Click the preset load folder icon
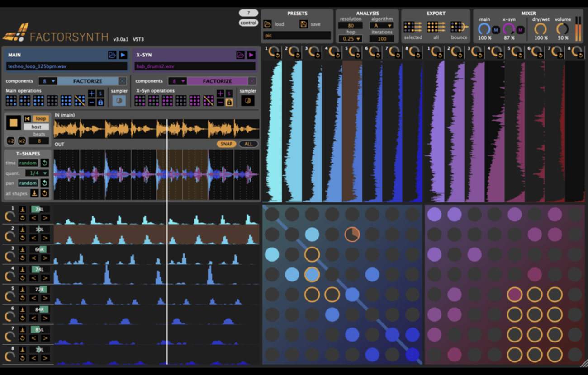This screenshot has height=375, width=588. pyautogui.click(x=268, y=24)
